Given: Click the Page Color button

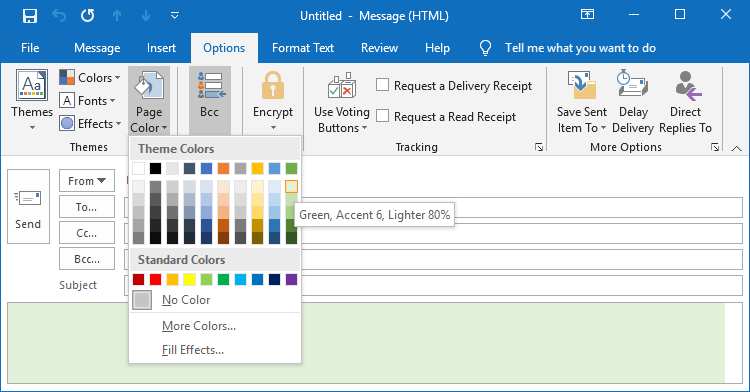Looking at the screenshot, I should tap(149, 101).
